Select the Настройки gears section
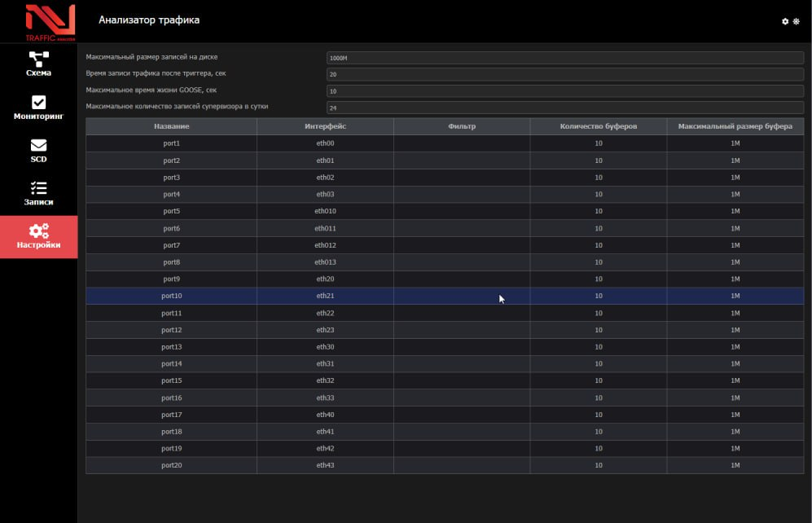This screenshot has width=812, height=523. (38, 236)
